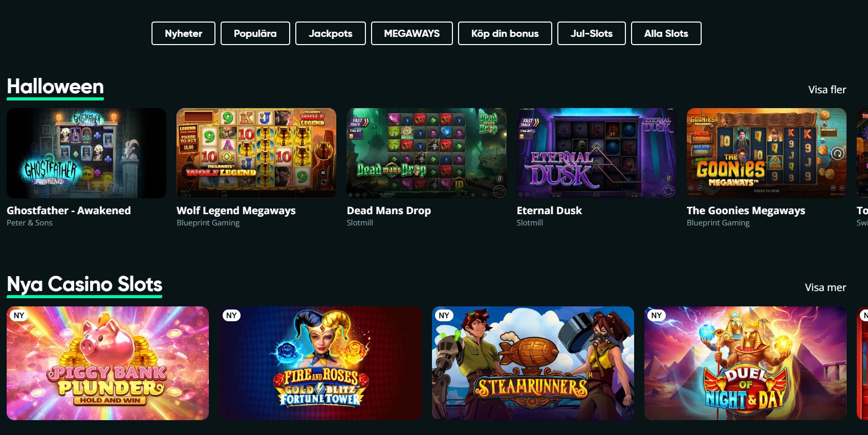Open the Jul-Slots category
Screen dimensions: 868x435
[x=592, y=33]
